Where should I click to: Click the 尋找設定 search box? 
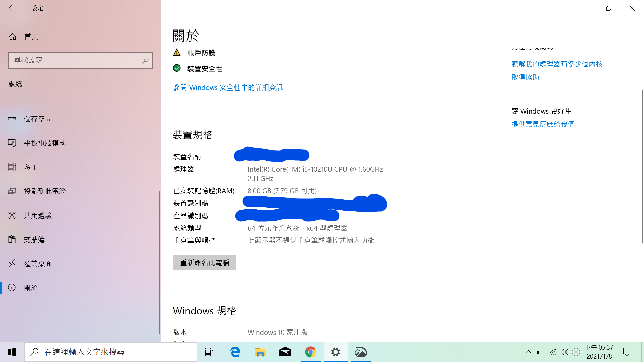point(80,60)
